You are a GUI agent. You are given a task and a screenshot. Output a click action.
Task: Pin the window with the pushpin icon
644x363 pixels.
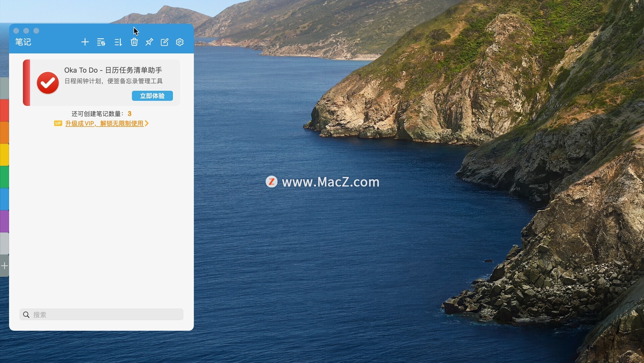coord(149,42)
